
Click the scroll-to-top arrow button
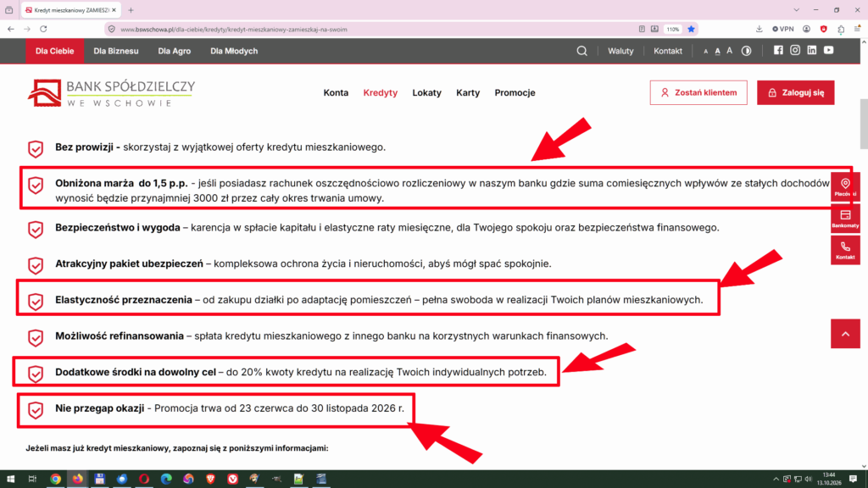pyautogui.click(x=845, y=334)
